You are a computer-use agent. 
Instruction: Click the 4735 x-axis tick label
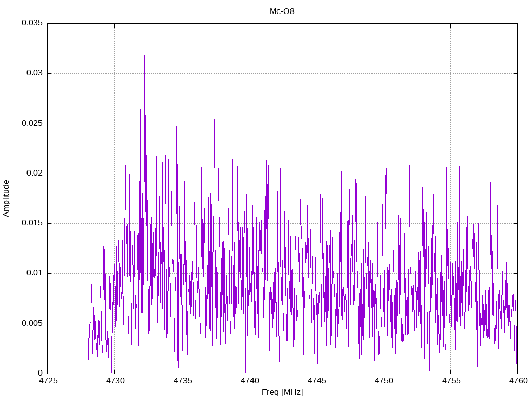click(x=182, y=381)
